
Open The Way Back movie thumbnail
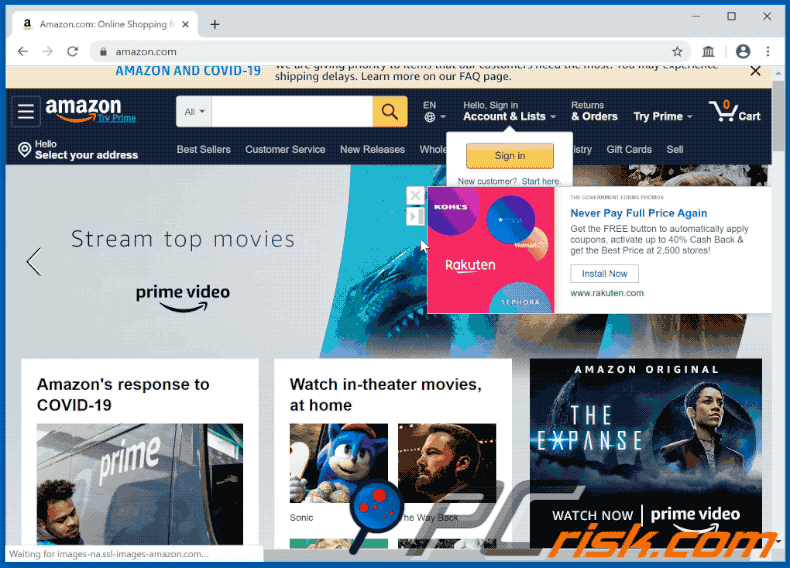click(447, 463)
